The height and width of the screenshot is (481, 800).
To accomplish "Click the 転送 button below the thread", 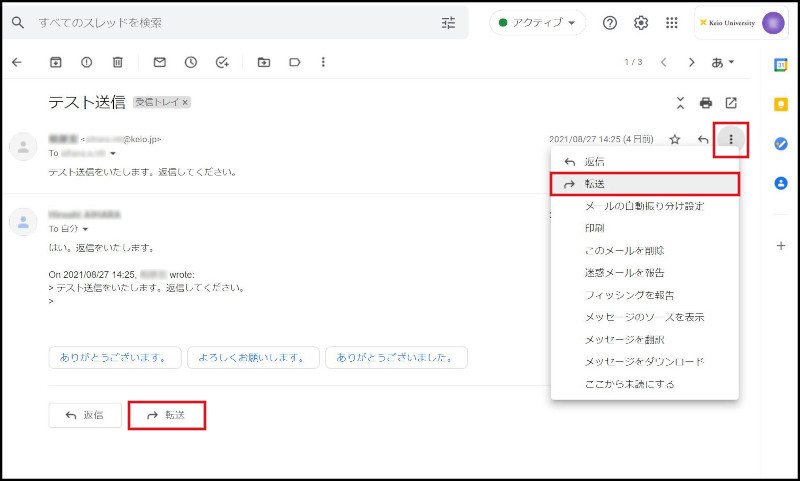I will pos(166,415).
